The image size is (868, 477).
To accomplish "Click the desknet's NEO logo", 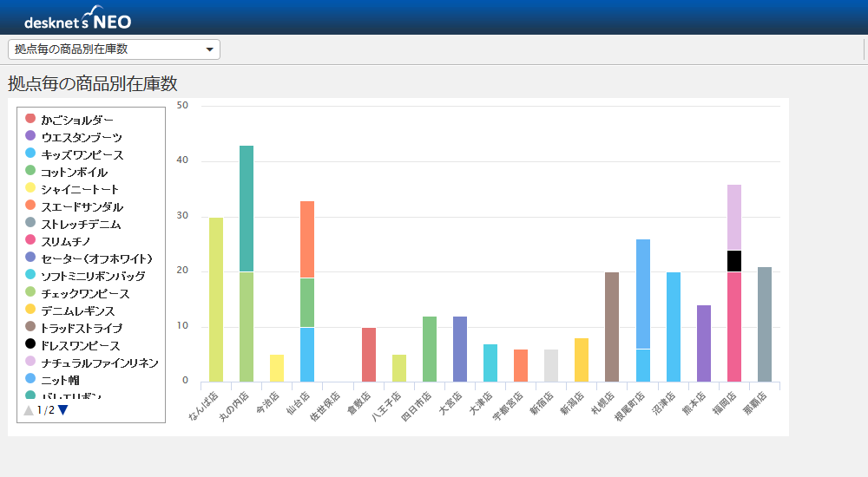I will (78, 18).
